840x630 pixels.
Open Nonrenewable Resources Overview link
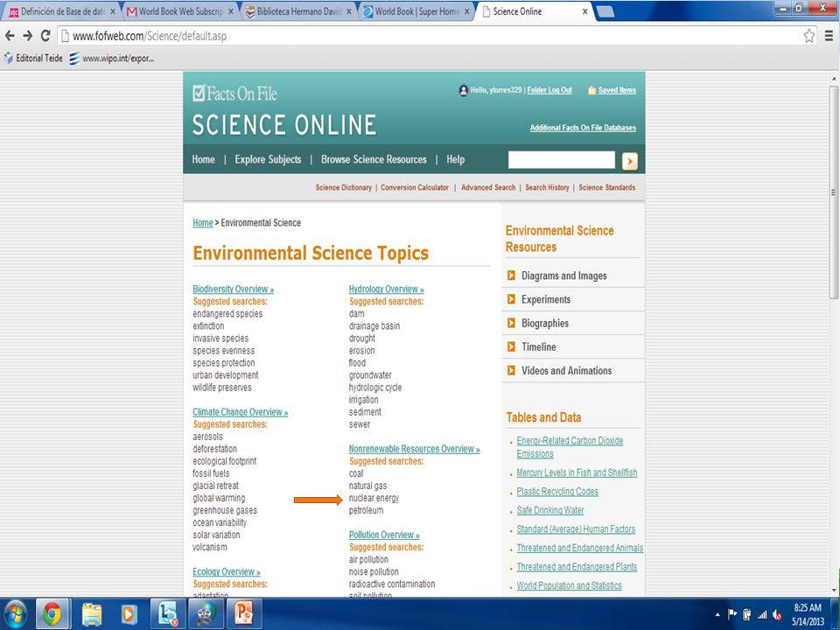point(414,449)
